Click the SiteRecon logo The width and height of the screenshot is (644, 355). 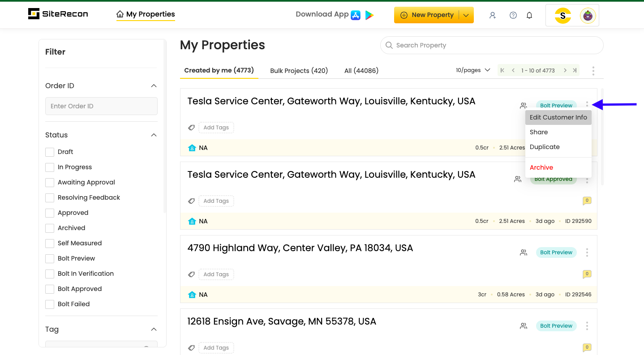[x=58, y=14]
